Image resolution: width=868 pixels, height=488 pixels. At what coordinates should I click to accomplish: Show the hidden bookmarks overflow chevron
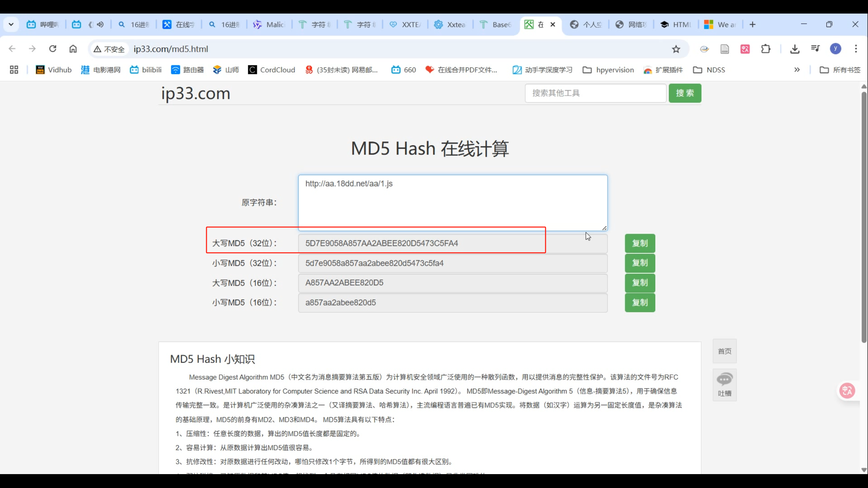[797, 70]
